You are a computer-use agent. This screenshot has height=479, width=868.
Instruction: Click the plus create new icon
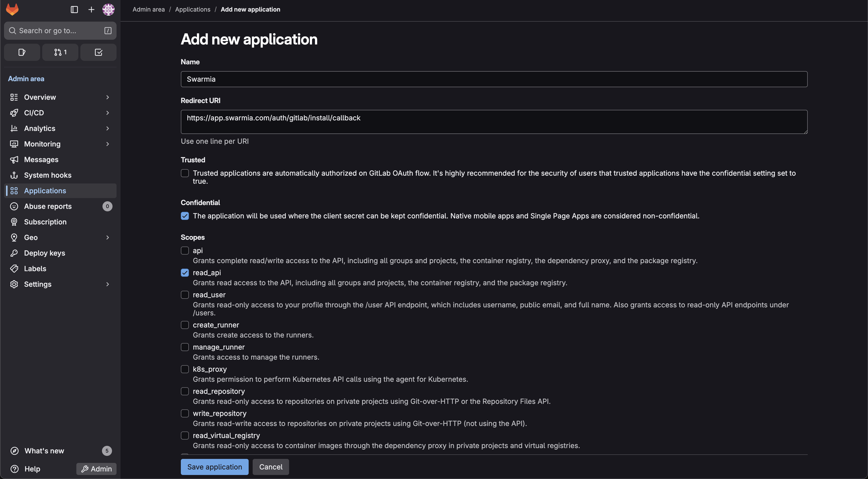tap(91, 10)
